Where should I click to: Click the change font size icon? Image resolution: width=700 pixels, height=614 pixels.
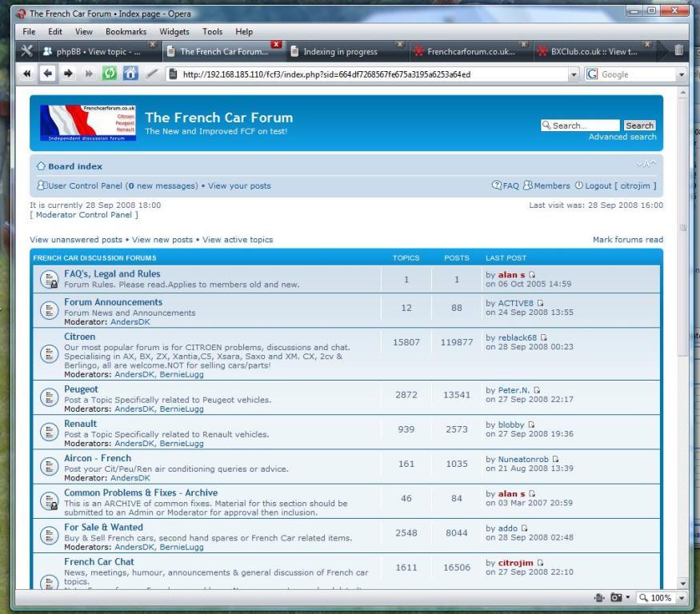point(646,164)
